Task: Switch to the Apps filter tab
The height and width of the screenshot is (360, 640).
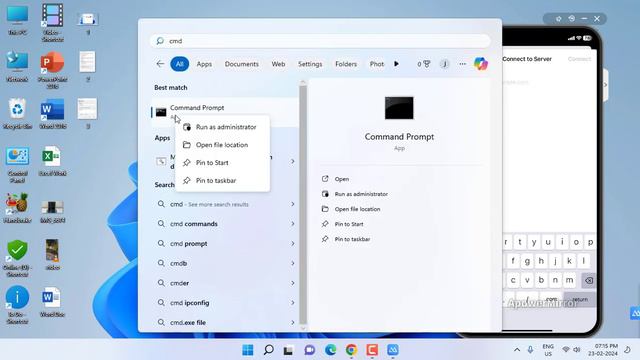Action: 204,64
